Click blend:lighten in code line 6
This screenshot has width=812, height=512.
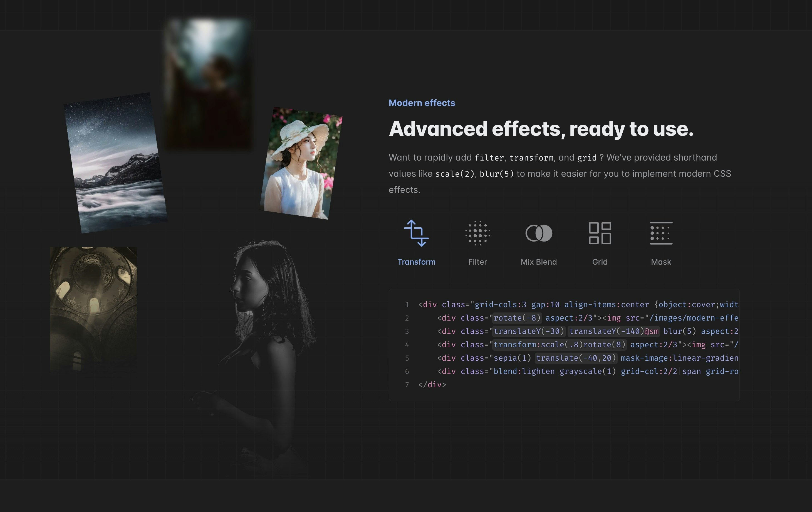click(524, 371)
